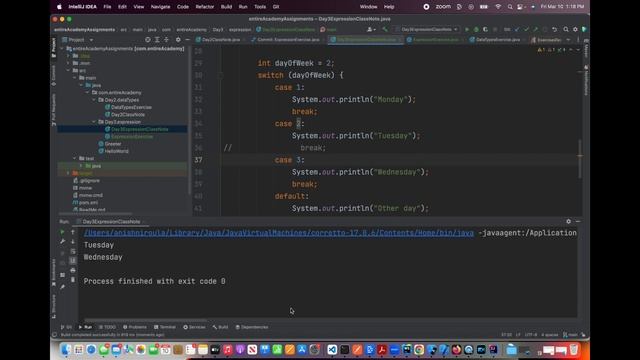Toggle the Project tool window side tab
The width and height of the screenshot is (640, 360).
tap(53, 47)
